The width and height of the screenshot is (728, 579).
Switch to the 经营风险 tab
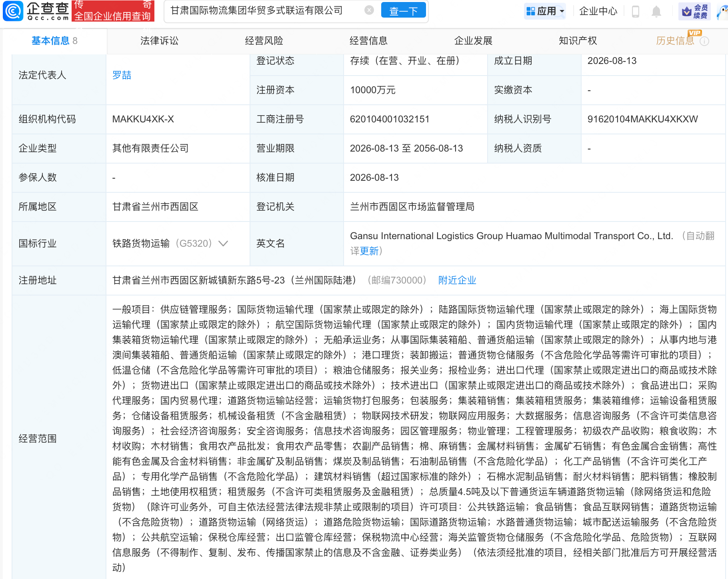264,41
